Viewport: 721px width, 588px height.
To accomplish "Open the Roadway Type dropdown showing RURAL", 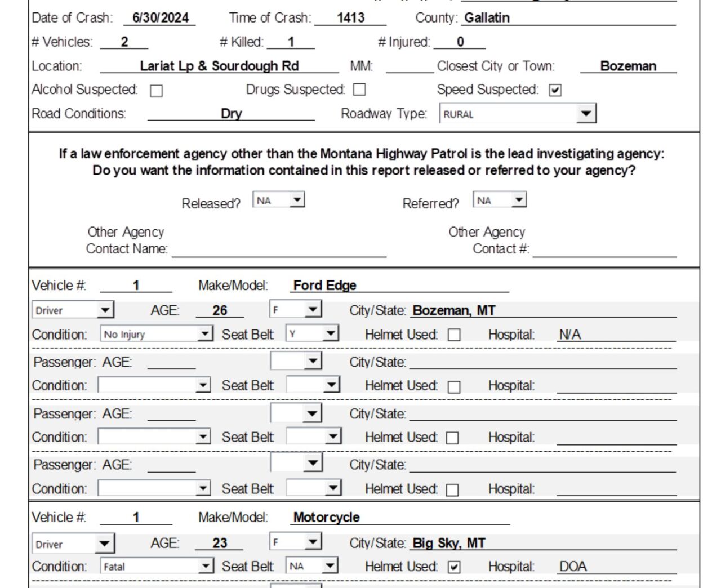I will pos(586,114).
